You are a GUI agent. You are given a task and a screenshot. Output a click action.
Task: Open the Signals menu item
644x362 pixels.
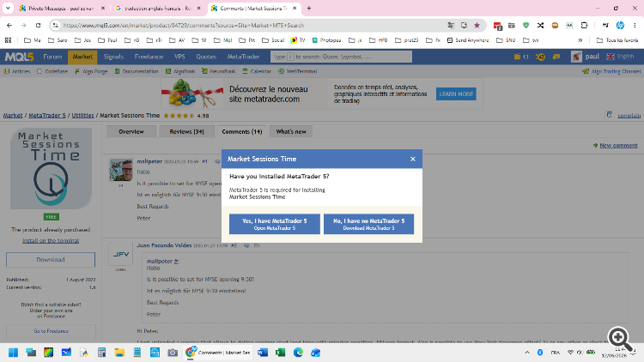(113, 57)
